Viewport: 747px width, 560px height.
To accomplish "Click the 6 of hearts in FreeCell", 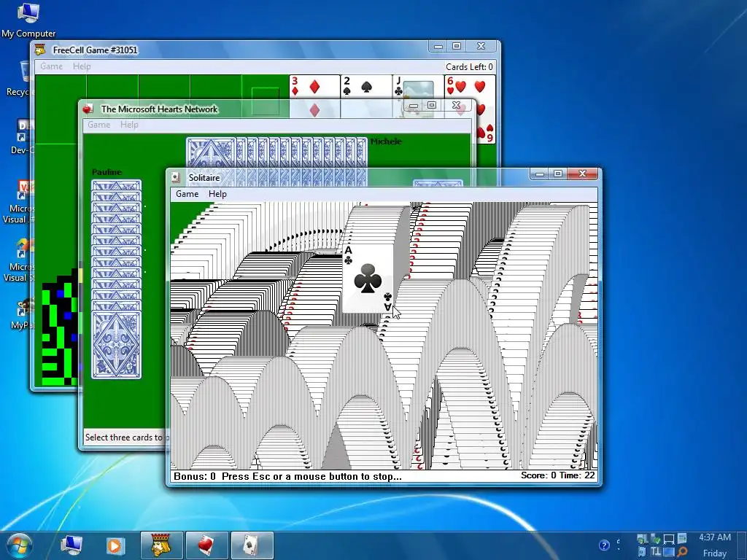I will 470,87.
